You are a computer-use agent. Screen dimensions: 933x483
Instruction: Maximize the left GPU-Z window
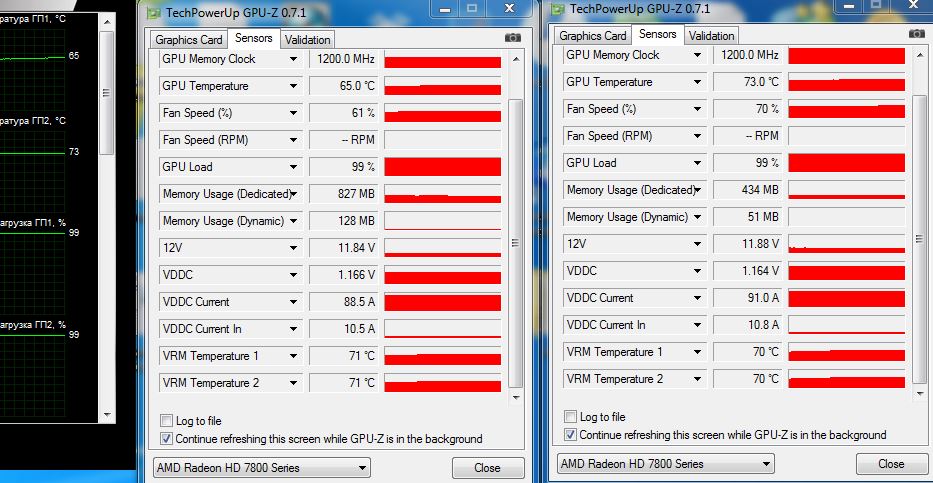click(472, 8)
